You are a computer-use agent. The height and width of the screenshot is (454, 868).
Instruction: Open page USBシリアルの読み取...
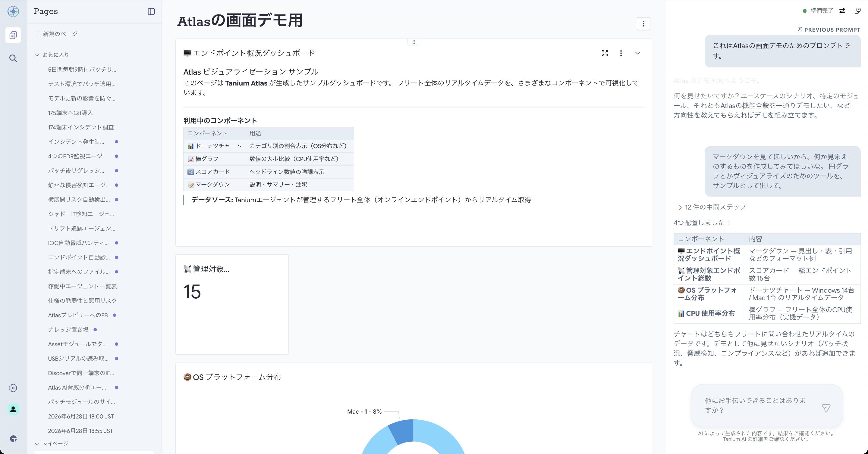click(78, 359)
